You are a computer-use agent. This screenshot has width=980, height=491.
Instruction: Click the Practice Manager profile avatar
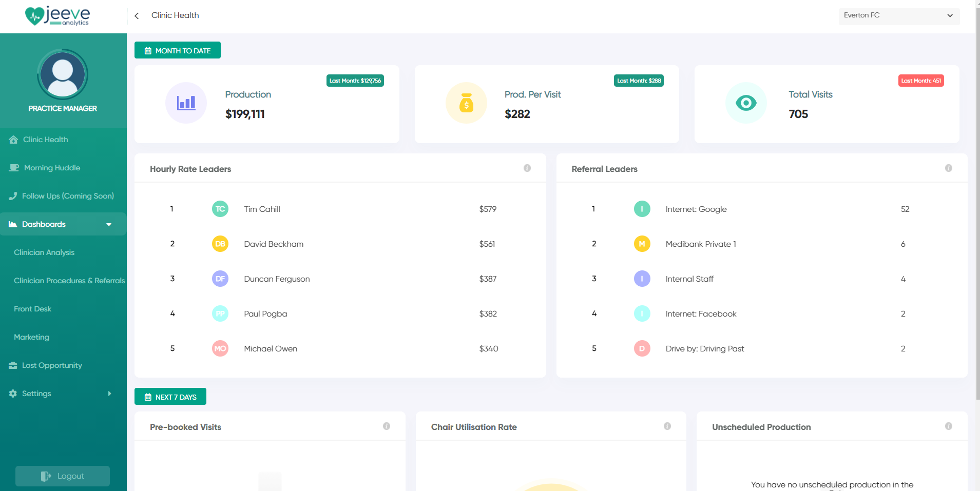click(63, 74)
